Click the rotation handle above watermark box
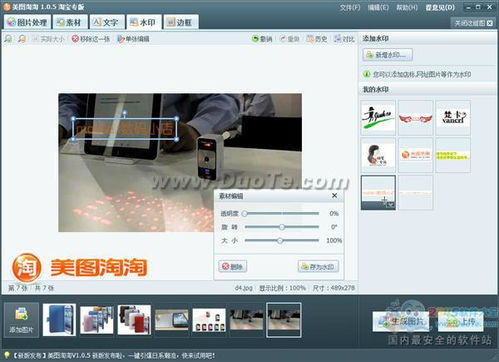 tap(124, 113)
